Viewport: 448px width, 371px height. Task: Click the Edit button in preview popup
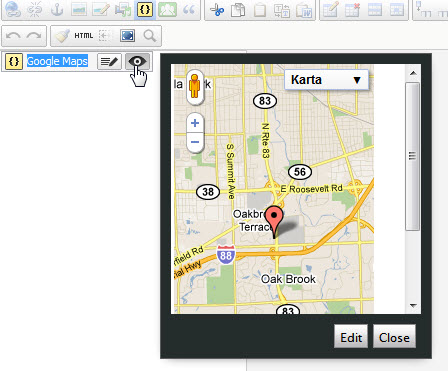coord(351,337)
